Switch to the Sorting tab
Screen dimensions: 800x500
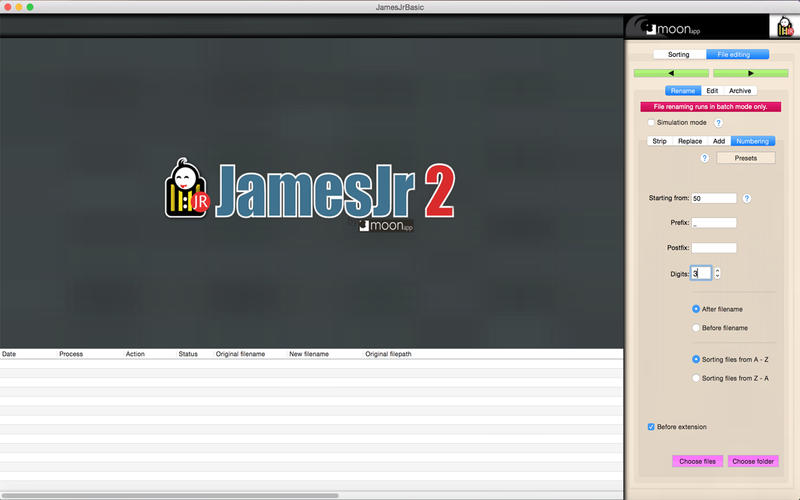pos(679,55)
